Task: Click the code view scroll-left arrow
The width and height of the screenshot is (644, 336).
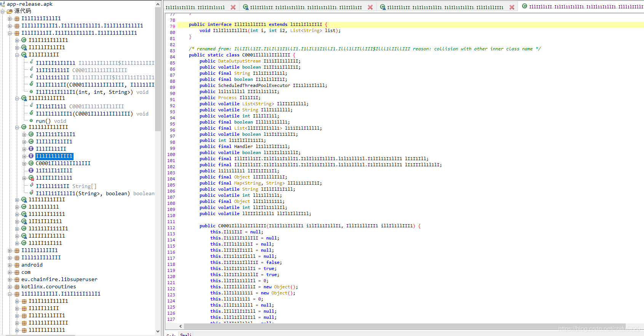Action: pyautogui.click(x=181, y=326)
